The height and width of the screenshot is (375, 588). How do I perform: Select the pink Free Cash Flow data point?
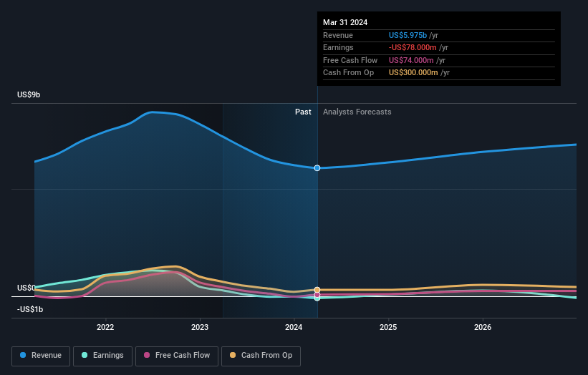pyautogui.click(x=317, y=295)
